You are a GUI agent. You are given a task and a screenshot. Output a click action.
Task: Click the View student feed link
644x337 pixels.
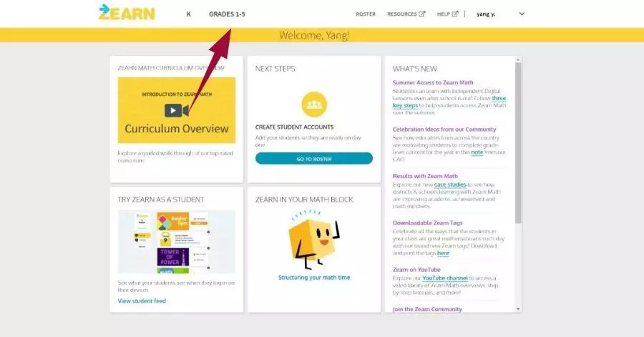142,301
